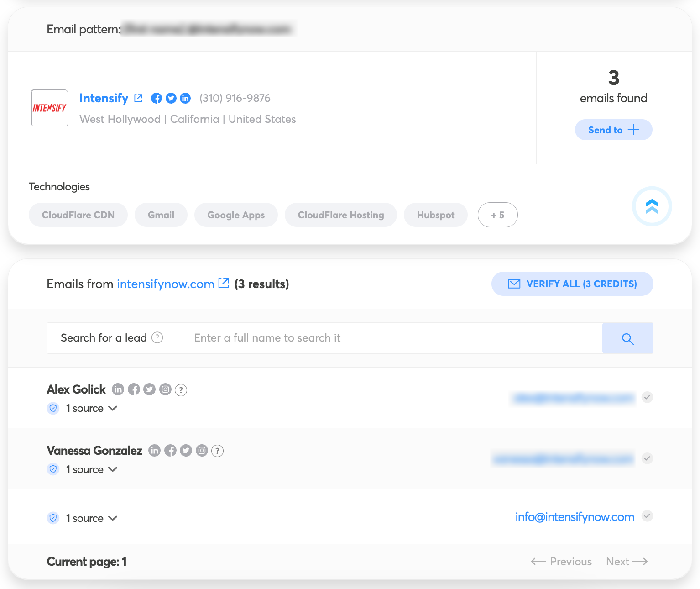Click info@intensifynow.com email link

point(575,517)
